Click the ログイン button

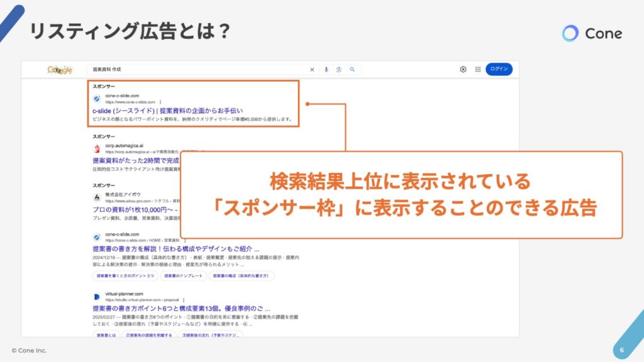pos(499,69)
